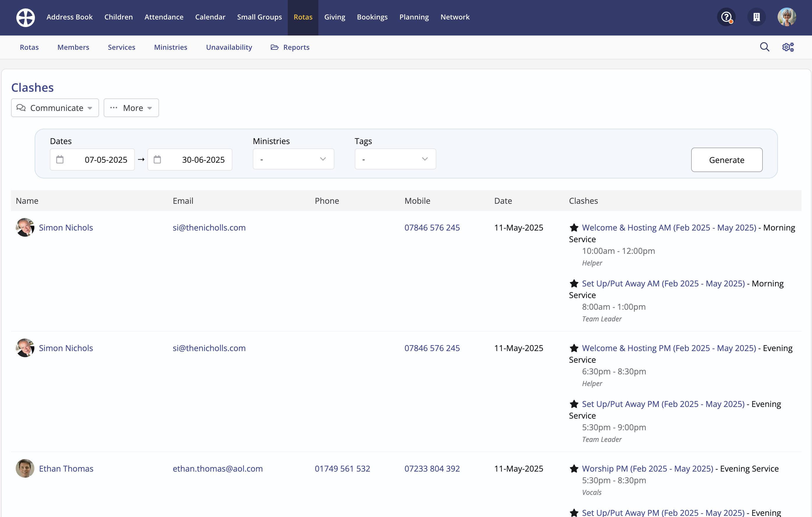The width and height of the screenshot is (812, 517).
Task: Click star beside Welcome & Hosting AM
Action: coord(574,227)
